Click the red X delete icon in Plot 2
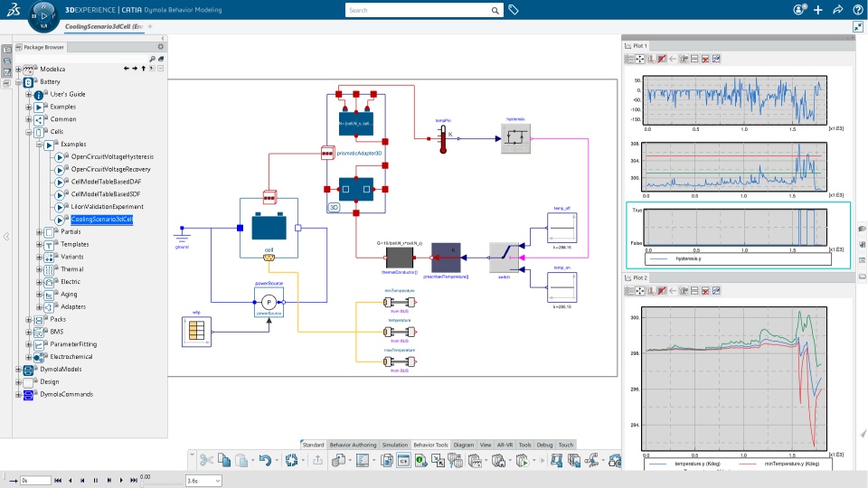The image size is (868, 488). coord(705,290)
